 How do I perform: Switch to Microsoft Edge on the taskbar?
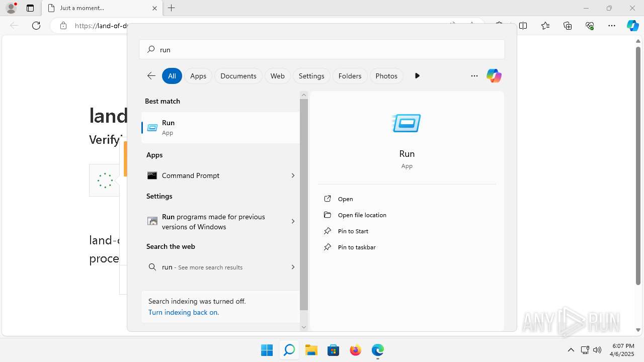click(377, 350)
